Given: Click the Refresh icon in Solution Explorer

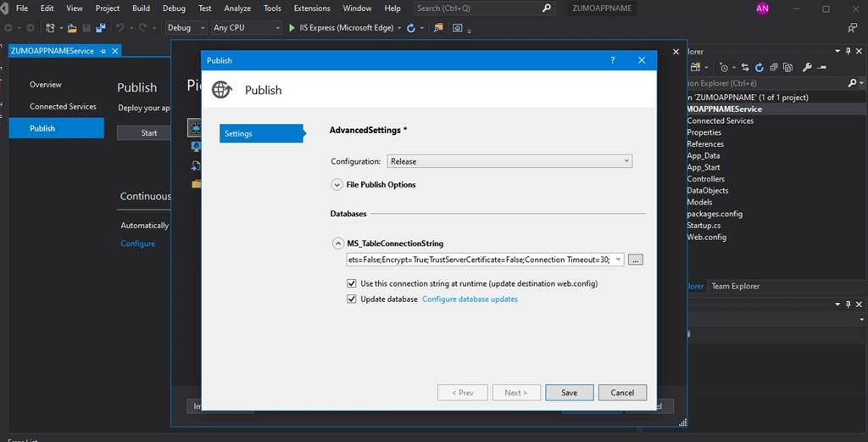Looking at the screenshot, I should 759,68.
